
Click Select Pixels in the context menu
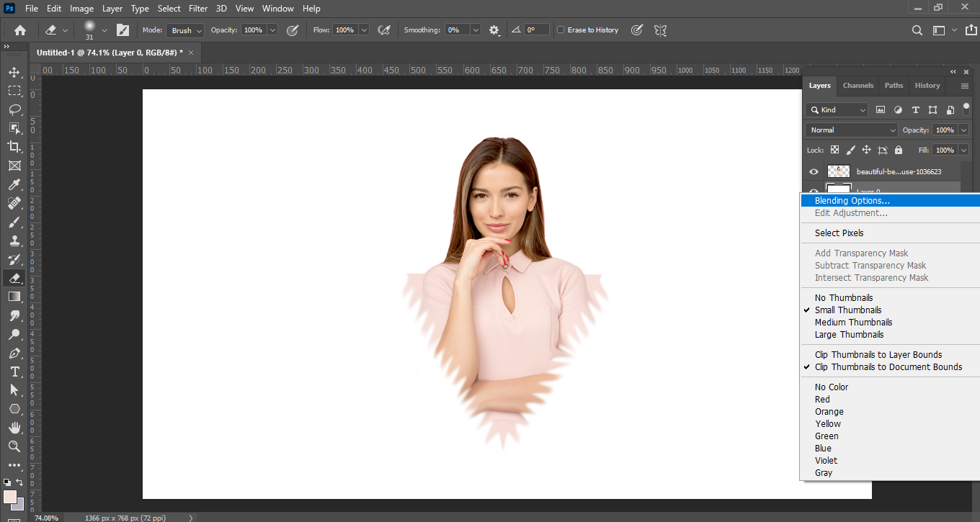point(839,233)
